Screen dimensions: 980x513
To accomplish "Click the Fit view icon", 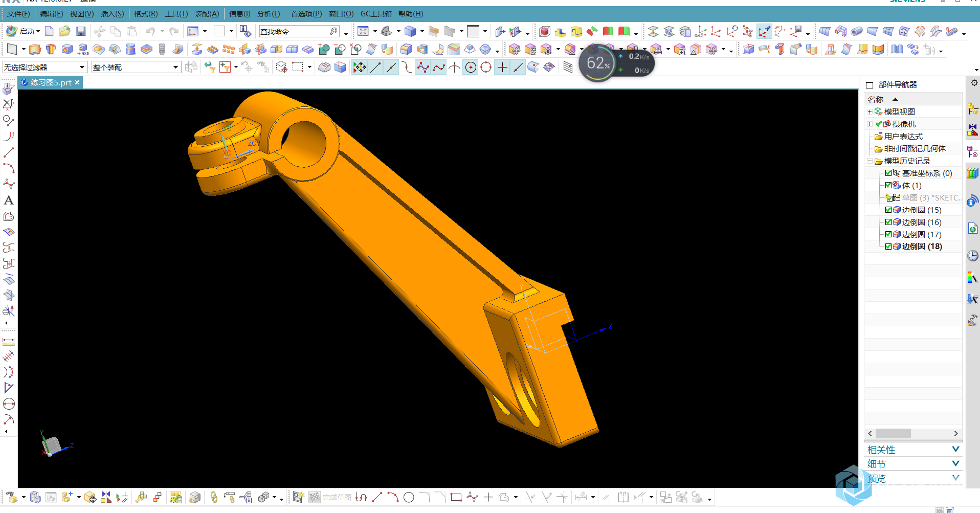I will [x=363, y=32].
